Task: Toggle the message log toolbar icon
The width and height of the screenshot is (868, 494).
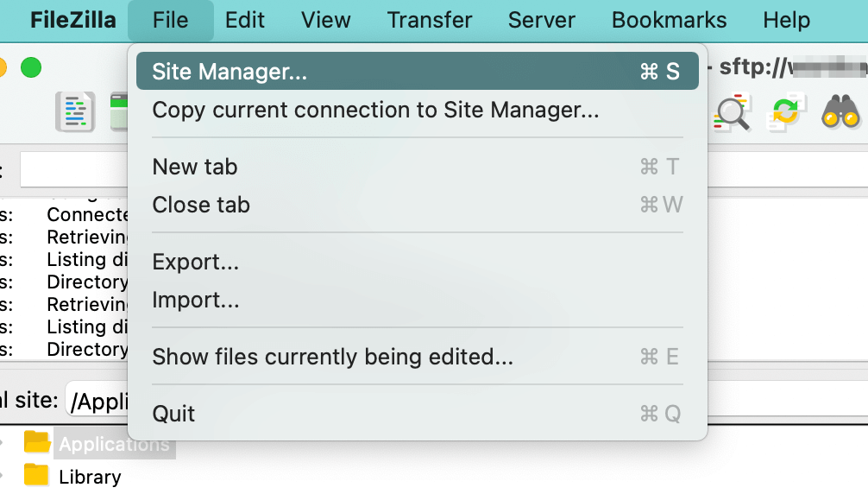Action: click(75, 111)
